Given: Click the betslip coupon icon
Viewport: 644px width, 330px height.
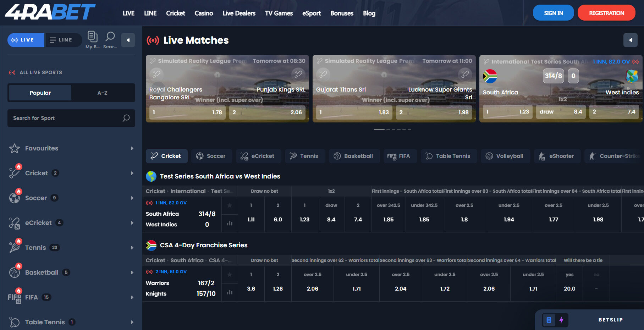Looking at the screenshot, I should coord(549,320).
